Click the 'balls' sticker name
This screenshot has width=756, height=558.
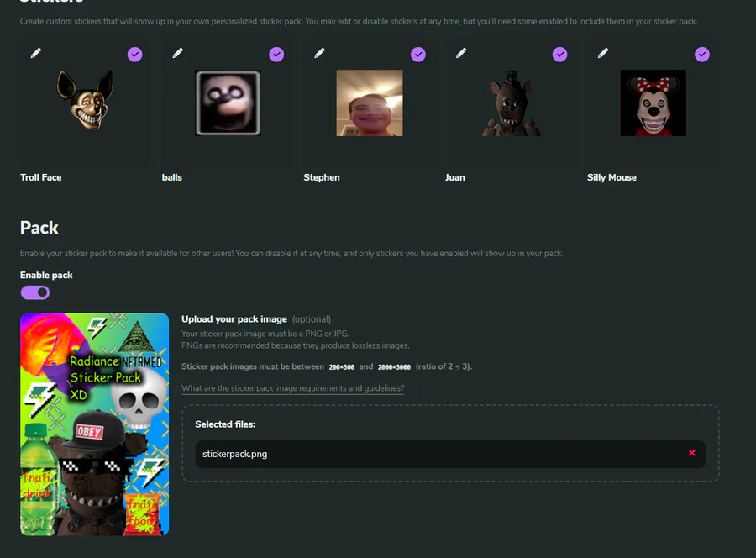171,177
